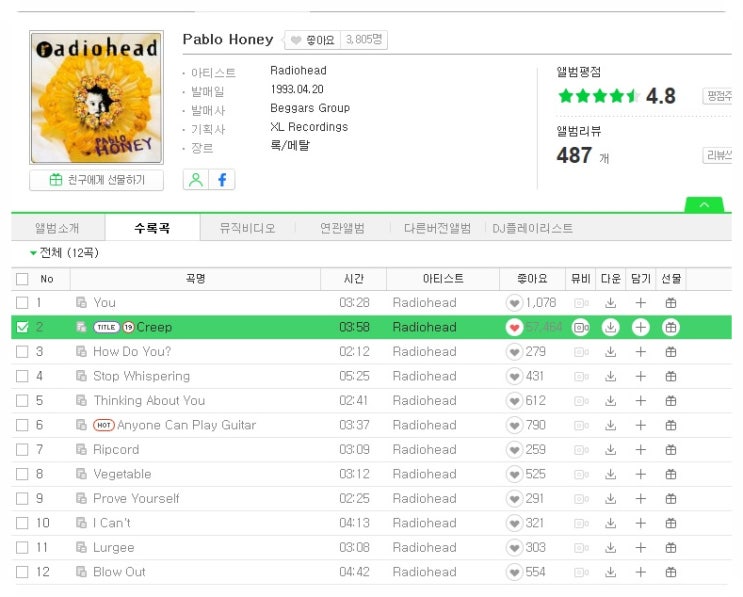Gift the song Ripcord

(671, 450)
